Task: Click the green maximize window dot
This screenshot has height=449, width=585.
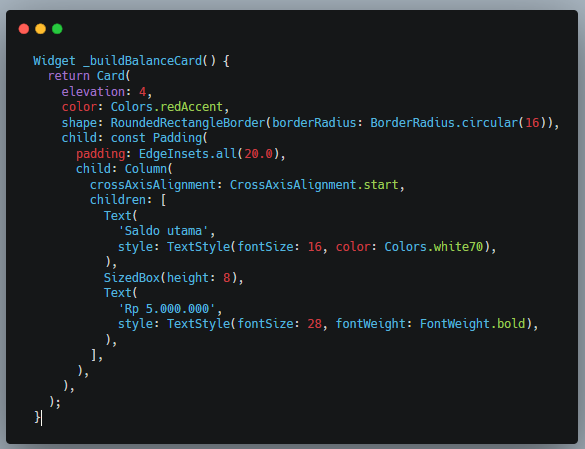Action: (57, 29)
